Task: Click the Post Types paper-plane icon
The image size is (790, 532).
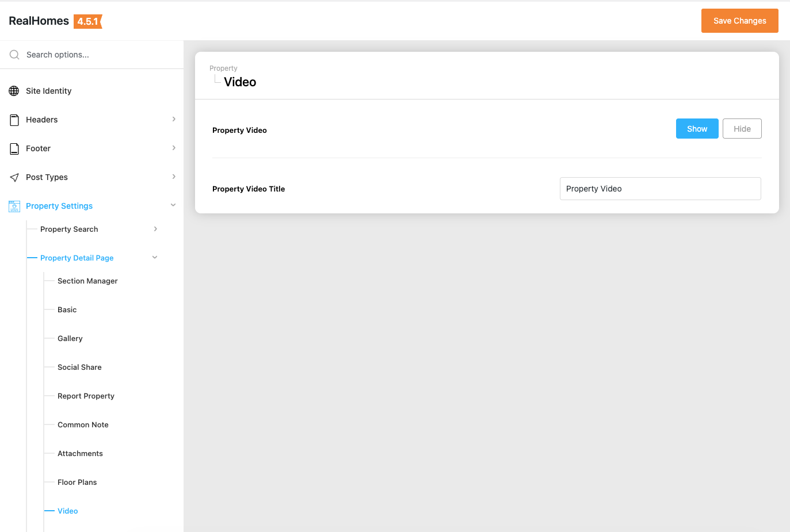Action: (14, 177)
